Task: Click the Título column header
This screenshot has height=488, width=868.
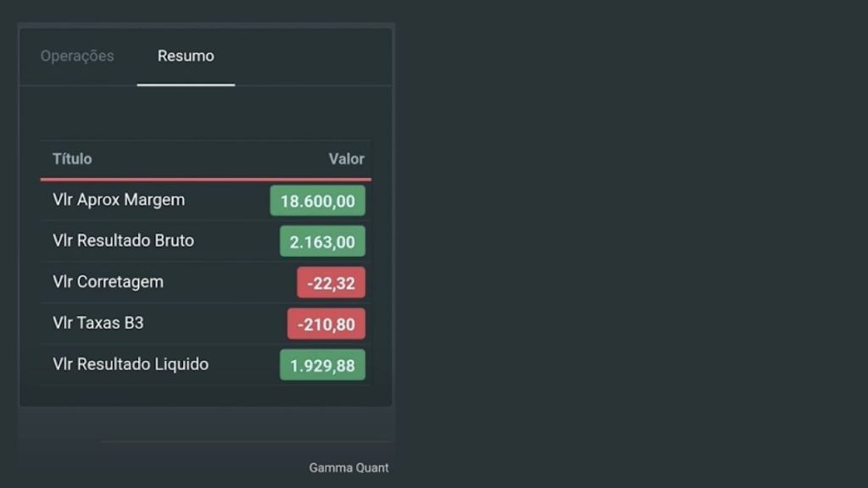Action: coord(72,158)
